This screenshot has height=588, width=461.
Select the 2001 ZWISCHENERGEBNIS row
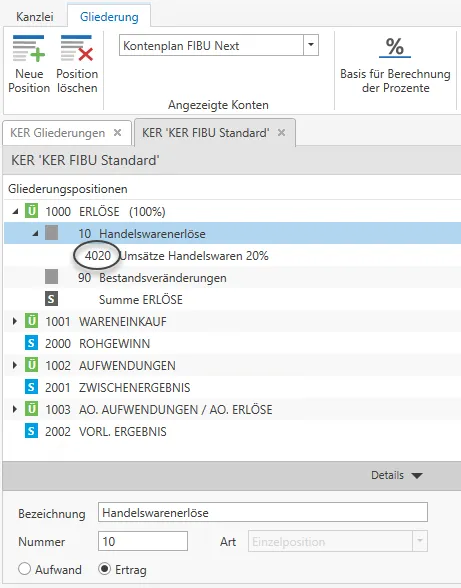232,387
